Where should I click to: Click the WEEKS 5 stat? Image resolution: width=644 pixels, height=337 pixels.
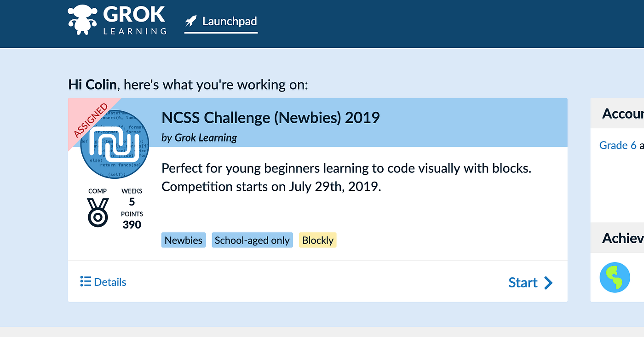132,196
